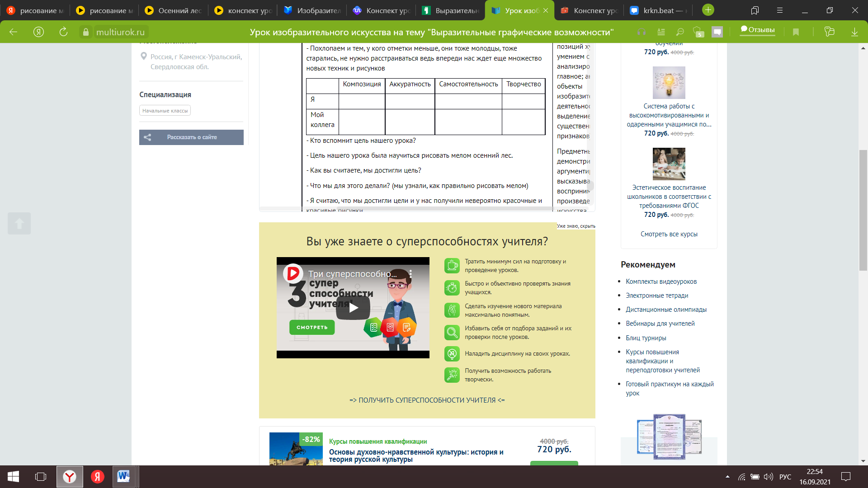868x488 pixels.
Task: Hide the banner via 'Уже знаю, скрыть'
Action: tap(576, 226)
